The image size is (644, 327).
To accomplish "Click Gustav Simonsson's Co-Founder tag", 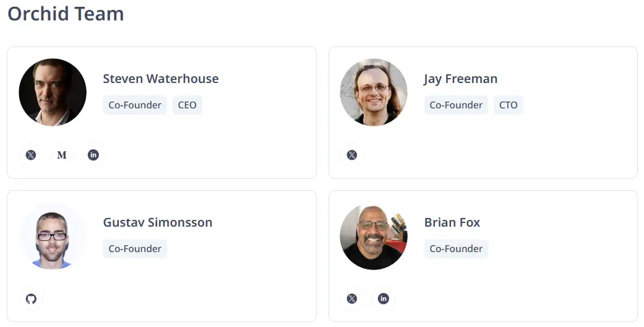I will click(135, 248).
